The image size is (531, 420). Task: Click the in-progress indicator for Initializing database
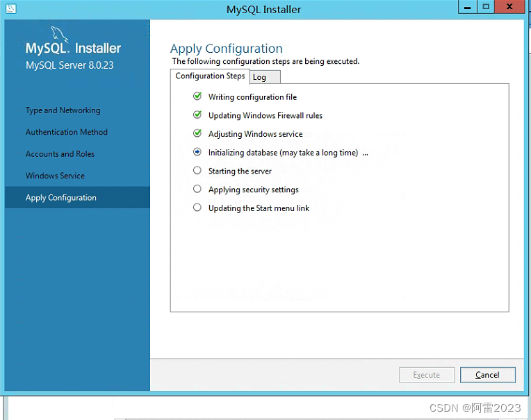point(197,152)
